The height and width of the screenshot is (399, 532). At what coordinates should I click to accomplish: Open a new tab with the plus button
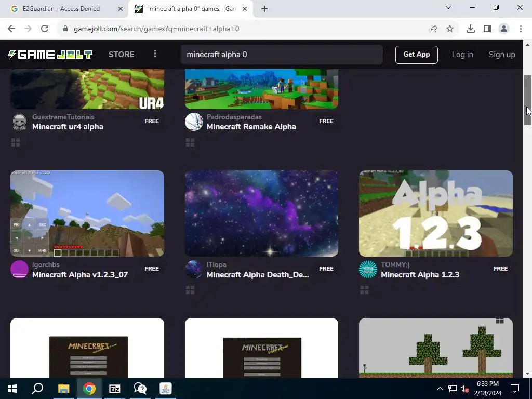point(264,9)
